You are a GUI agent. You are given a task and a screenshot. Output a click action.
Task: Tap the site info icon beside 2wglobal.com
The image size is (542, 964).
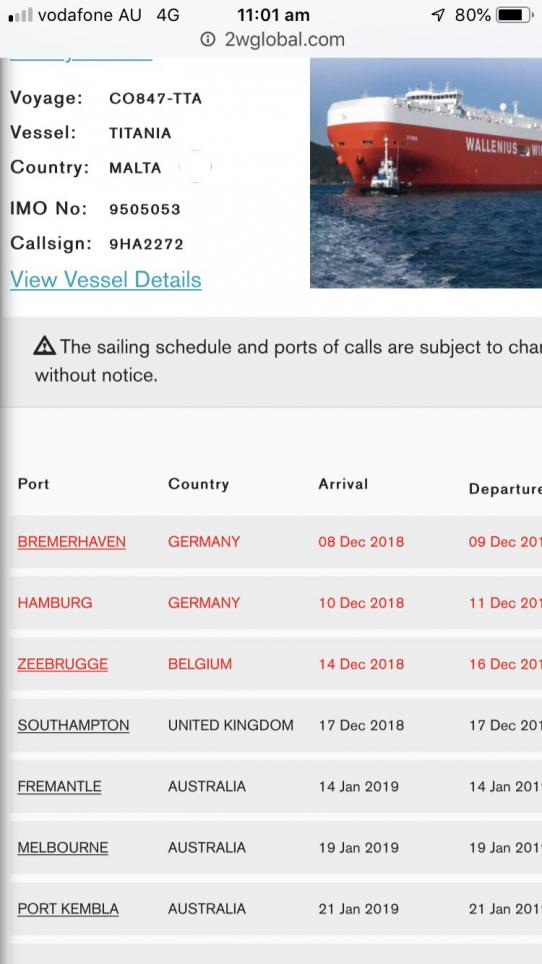(208, 40)
